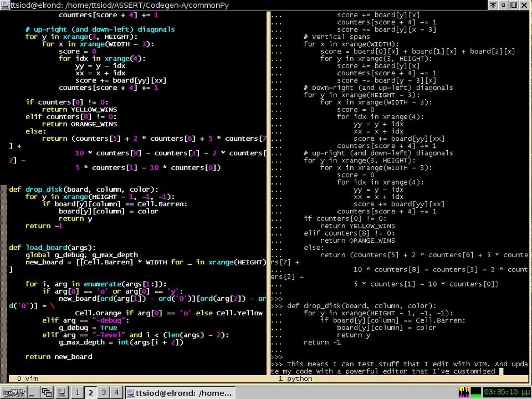Switch to workspace 4
532x399 pixels.
(117, 393)
